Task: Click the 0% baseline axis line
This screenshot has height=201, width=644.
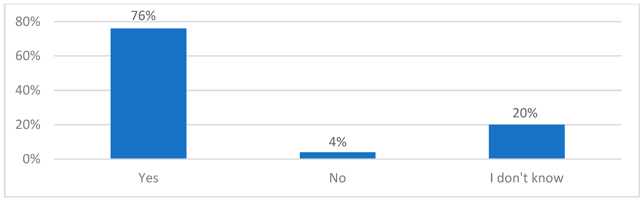Action: [x=243, y=159]
